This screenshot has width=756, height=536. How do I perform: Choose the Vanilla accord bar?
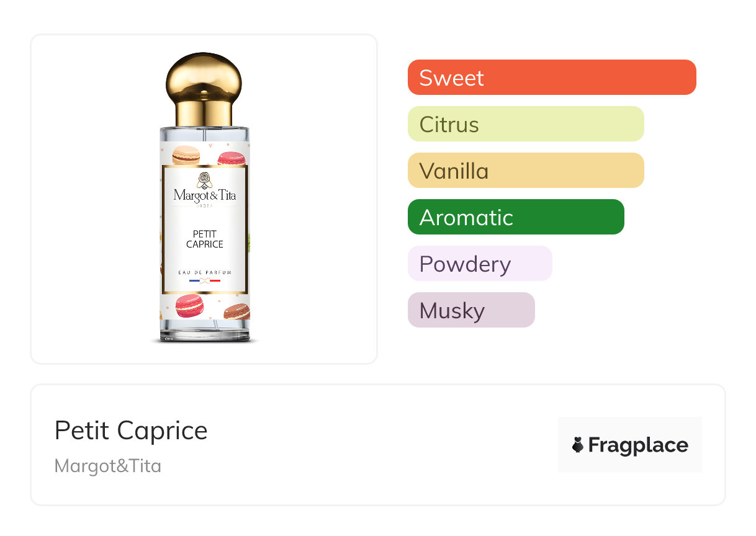coord(525,171)
